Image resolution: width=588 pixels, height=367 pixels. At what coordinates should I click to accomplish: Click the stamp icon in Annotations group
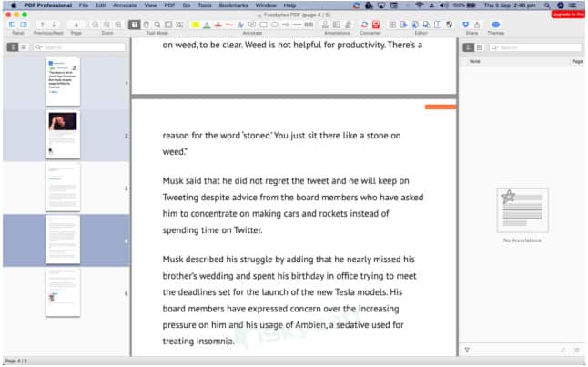coord(326,25)
